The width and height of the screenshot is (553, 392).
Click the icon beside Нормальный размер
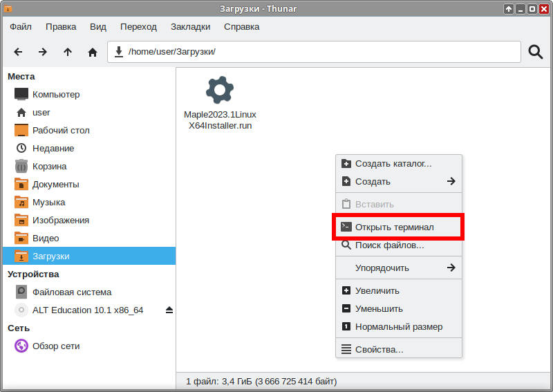(346, 326)
